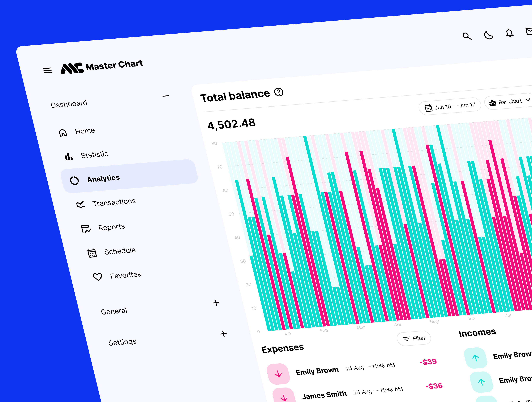Click the Filter button

click(414, 338)
